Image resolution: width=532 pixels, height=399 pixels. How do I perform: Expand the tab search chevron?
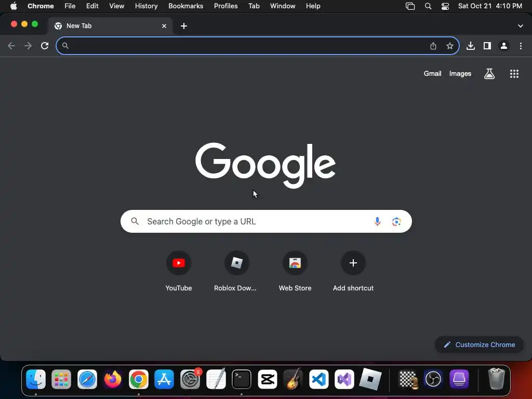tap(521, 26)
